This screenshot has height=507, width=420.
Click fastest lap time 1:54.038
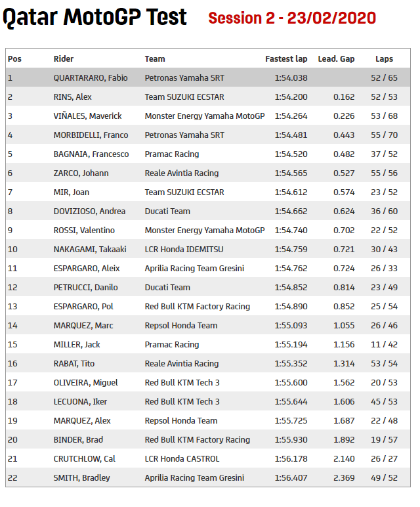tap(291, 77)
